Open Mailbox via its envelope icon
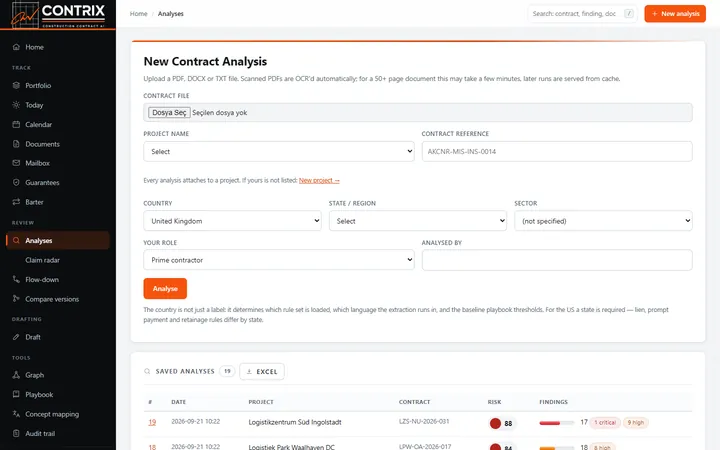720x450 pixels. pyautogui.click(x=16, y=163)
